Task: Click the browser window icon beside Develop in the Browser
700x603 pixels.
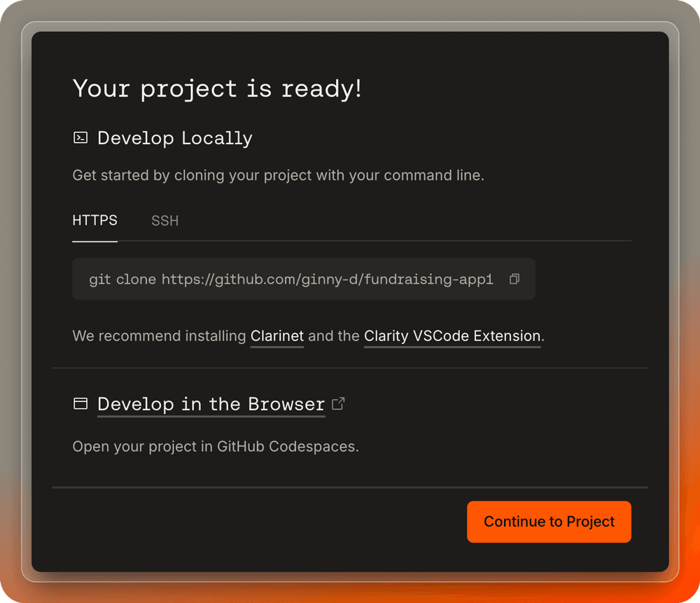Action: 80,404
